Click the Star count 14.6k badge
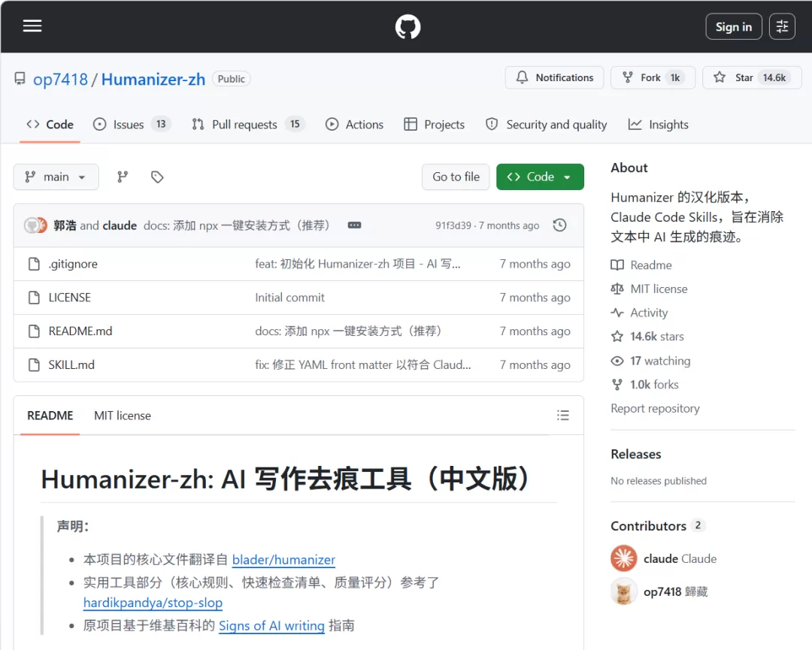The height and width of the screenshot is (650, 812). coord(774,77)
